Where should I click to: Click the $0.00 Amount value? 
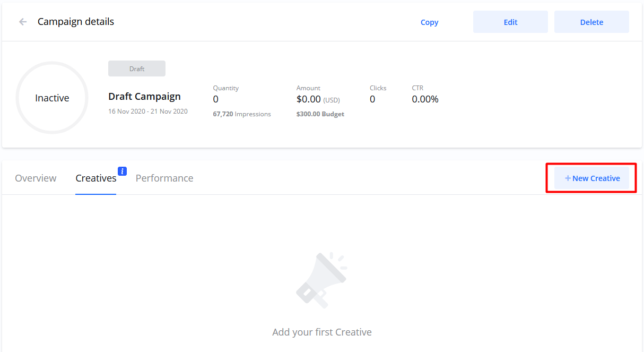click(x=309, y=99)
